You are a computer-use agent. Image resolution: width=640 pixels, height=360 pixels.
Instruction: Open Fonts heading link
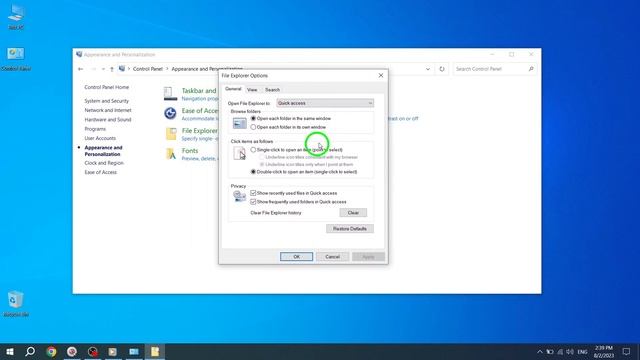(x=190, y=151)
